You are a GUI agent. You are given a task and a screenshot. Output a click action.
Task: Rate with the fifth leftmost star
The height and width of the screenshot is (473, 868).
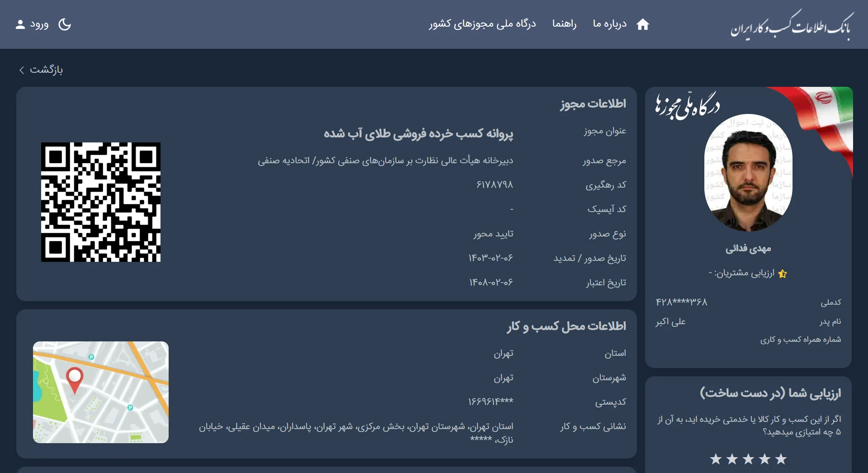pyautogui.click(x=716, y=459)
